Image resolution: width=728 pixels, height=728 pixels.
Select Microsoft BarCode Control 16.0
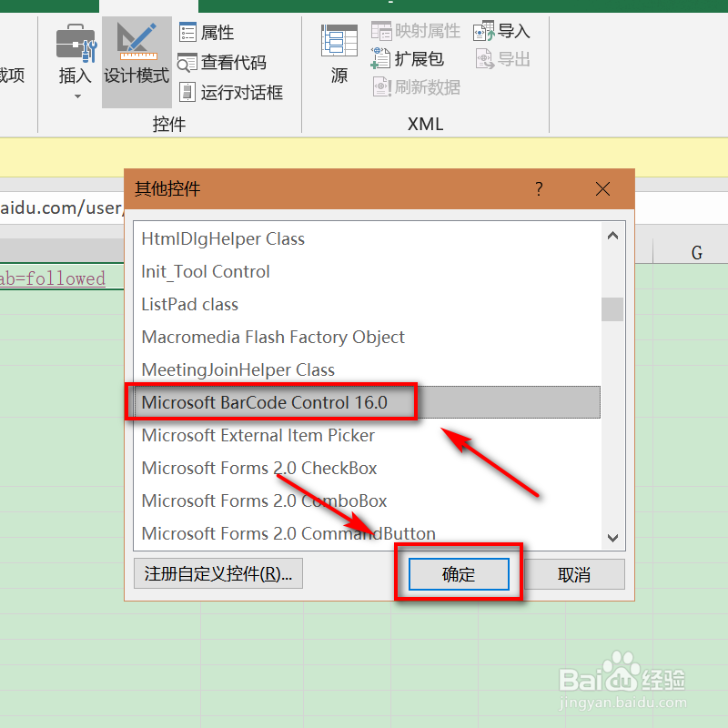click(x=367, y=402)
